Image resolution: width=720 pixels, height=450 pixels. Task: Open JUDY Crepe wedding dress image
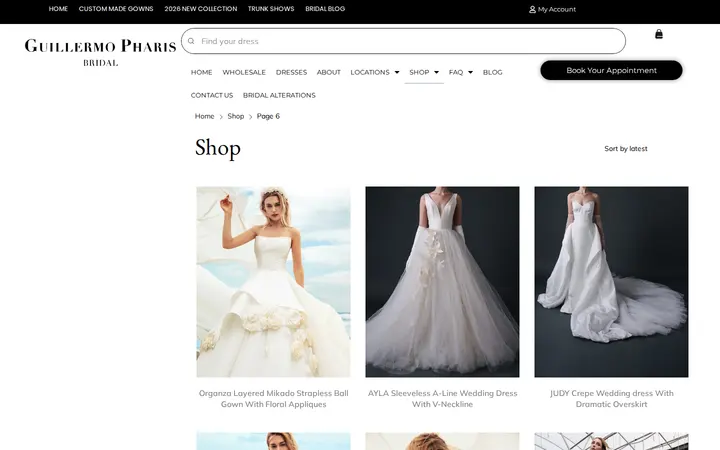611,281
